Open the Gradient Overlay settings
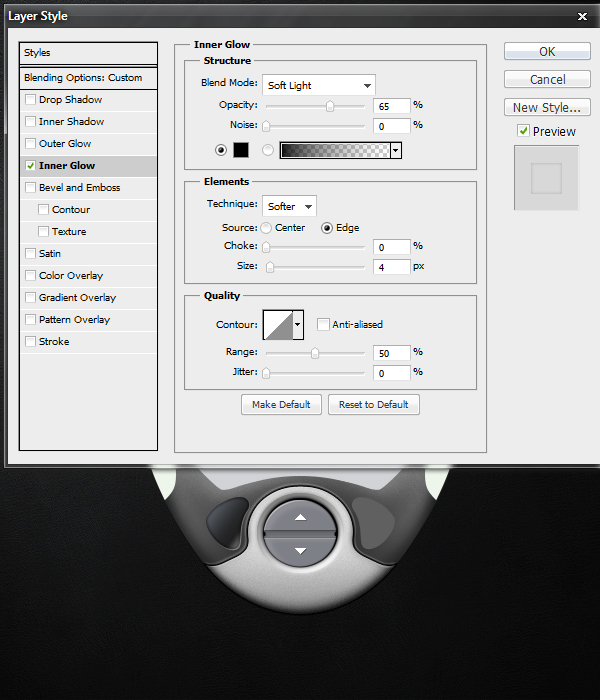Screen dimensions: 600x700 (x=77, y=297)
